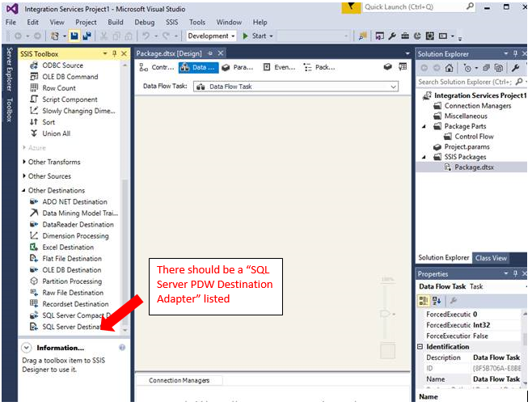The width and height of the screenshot is (532, 406).
Task: Open information help icon in toolbox
Action: point(122,348)
